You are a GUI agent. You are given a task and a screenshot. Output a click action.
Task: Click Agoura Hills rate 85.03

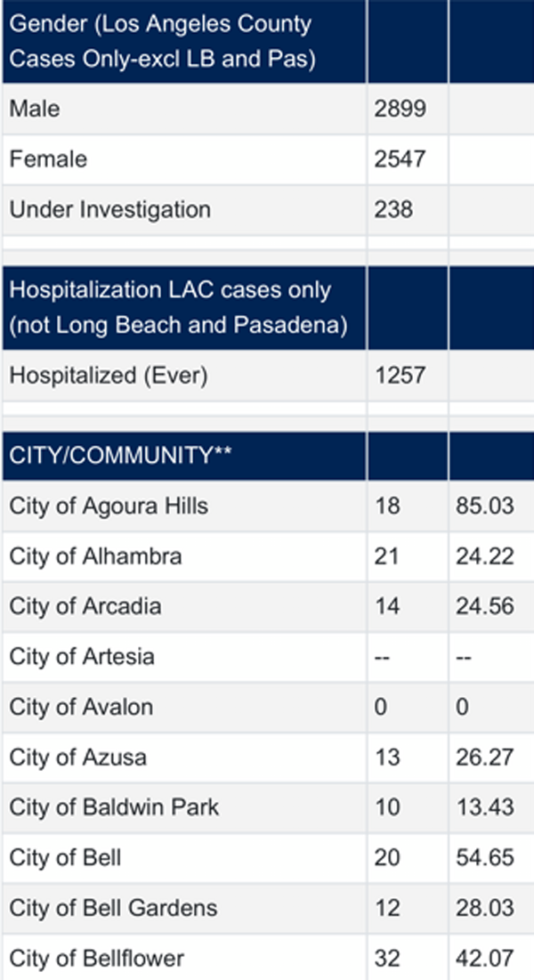click(x=485, y=506)
